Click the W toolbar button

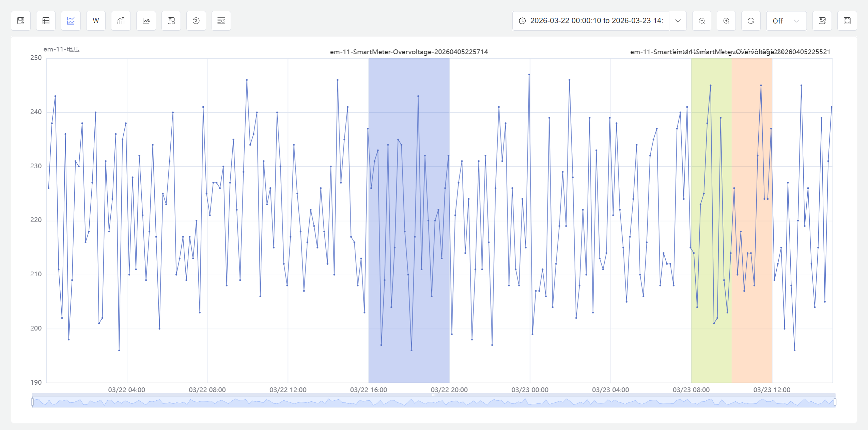coord(96,21)
